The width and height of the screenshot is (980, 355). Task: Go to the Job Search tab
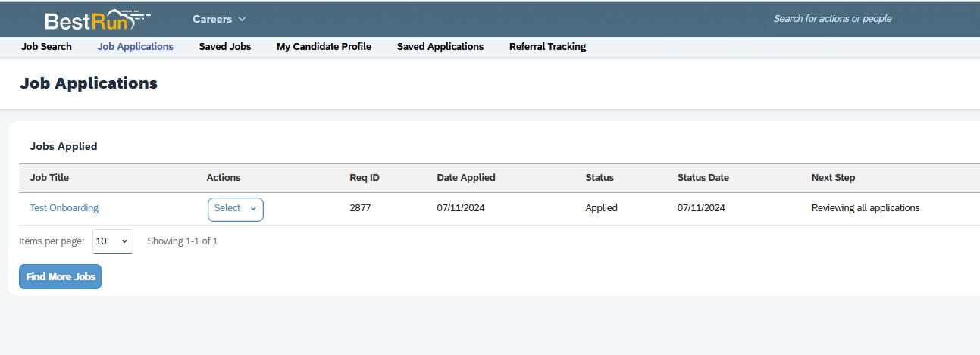tap(46, 47)
